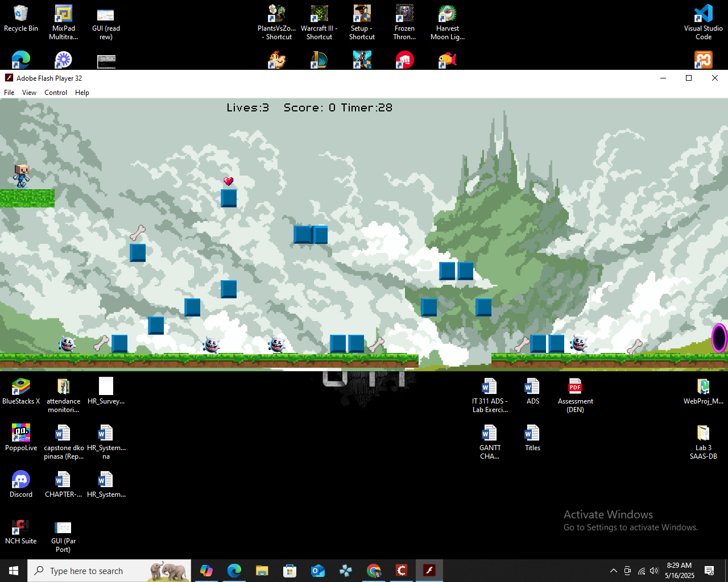Image resolution: width=728 pixels, height=582 pixels.
Task: Open the NCH Suite desktop icon
Action: (21, 531)
